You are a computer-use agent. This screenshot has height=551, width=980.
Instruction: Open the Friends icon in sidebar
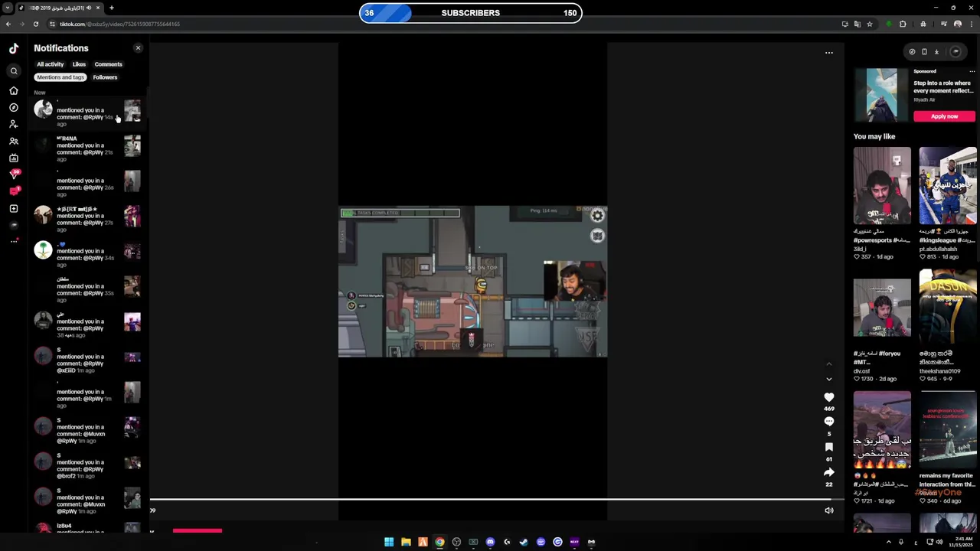(14, 141)
